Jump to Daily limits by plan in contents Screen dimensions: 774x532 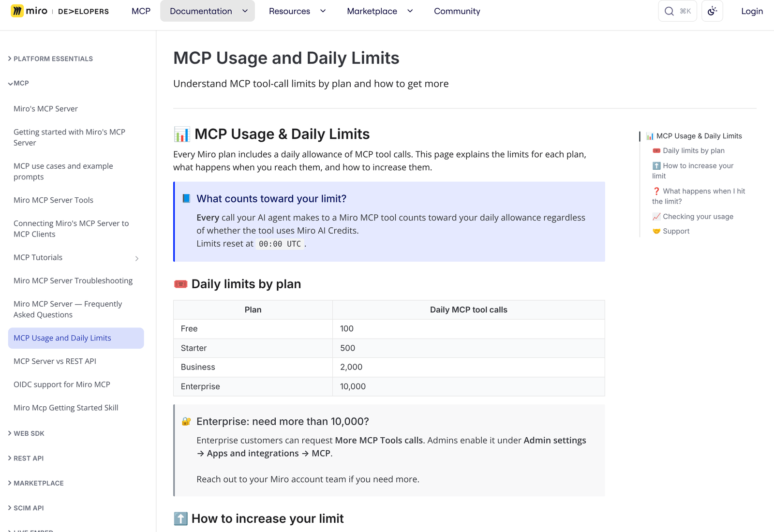688,150
